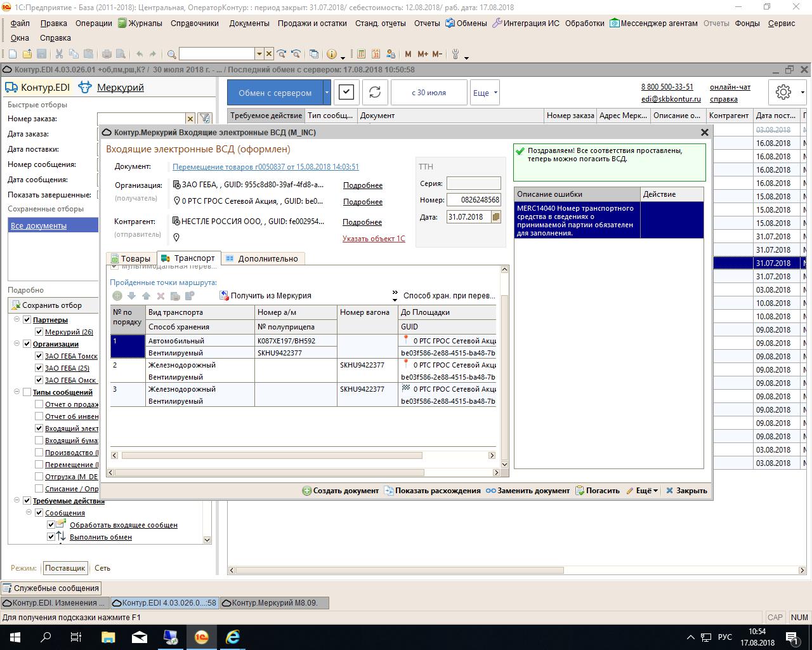Click the TTH Серия input field

[473, 183]
